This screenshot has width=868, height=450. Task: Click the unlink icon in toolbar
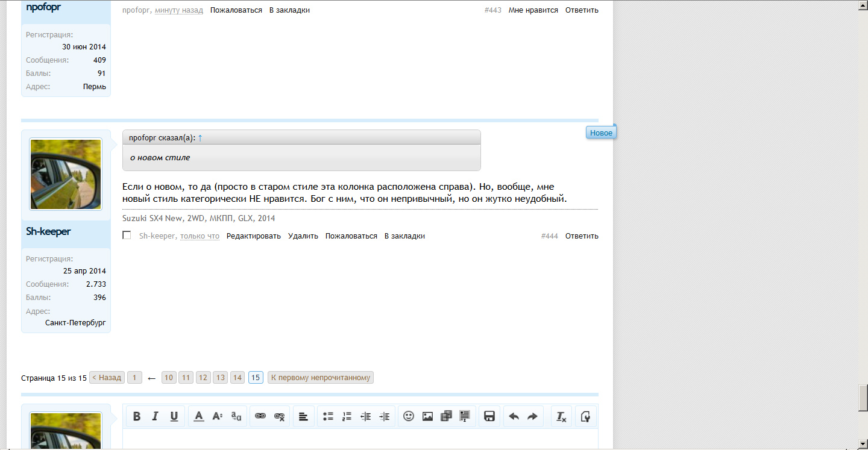(x=279, y=416)
